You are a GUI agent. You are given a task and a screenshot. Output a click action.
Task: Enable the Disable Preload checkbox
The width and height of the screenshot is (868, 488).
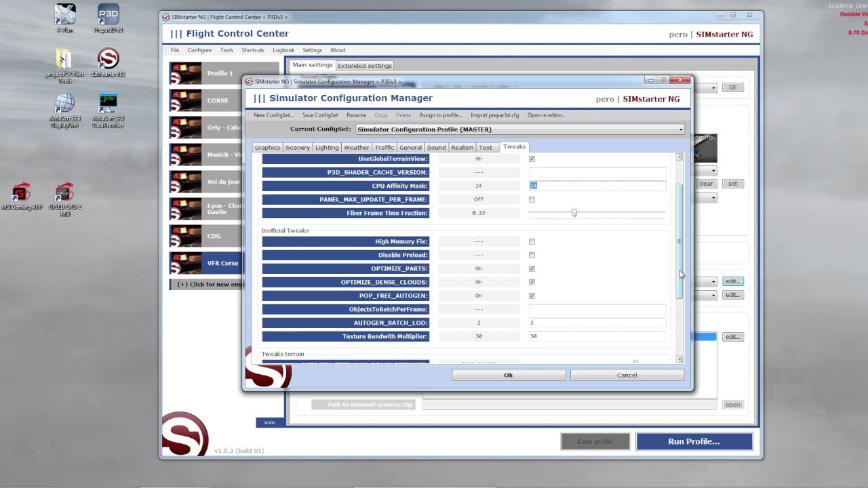532,255
